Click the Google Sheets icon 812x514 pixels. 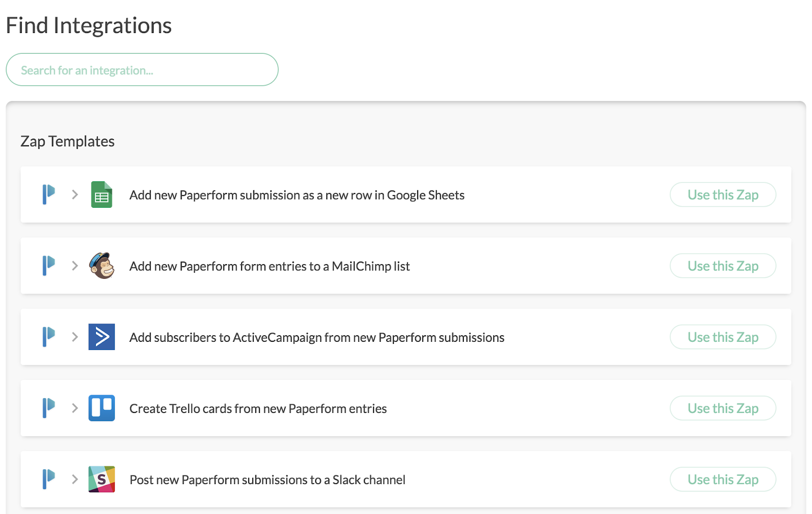(x=101, y=195)
